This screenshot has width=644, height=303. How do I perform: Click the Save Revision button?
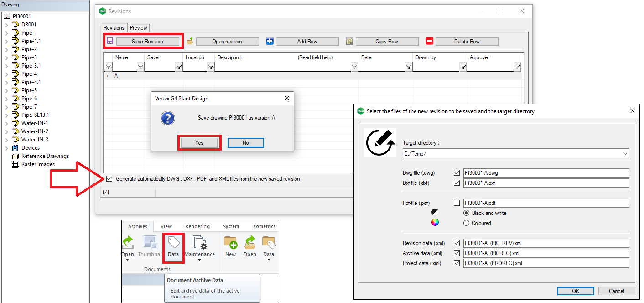point(147,42)
